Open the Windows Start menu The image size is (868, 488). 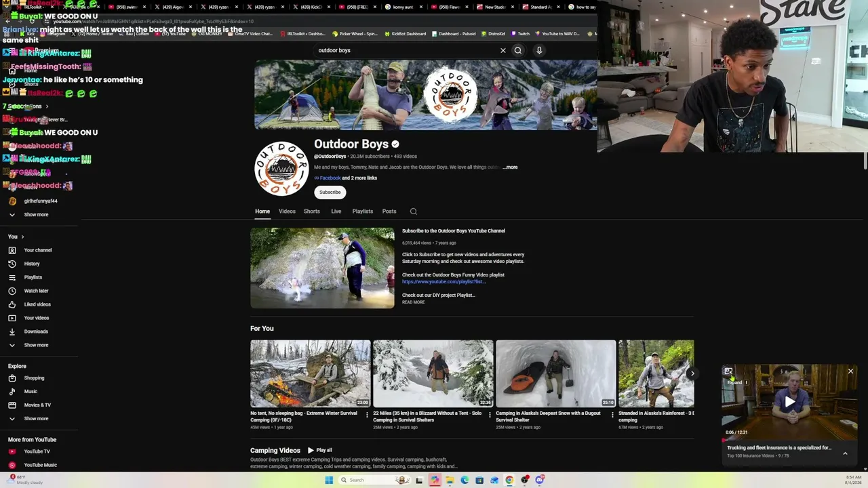point(329,480)
